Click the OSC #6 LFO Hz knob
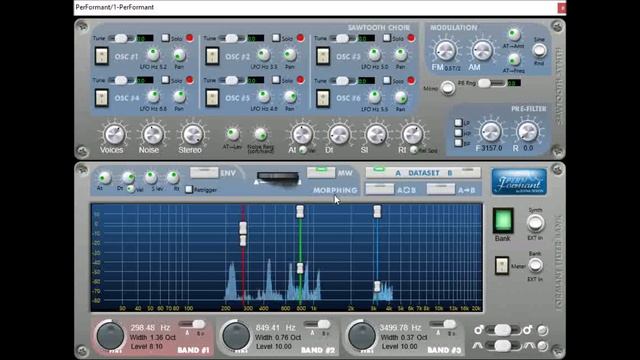 [x=374, y=97]
